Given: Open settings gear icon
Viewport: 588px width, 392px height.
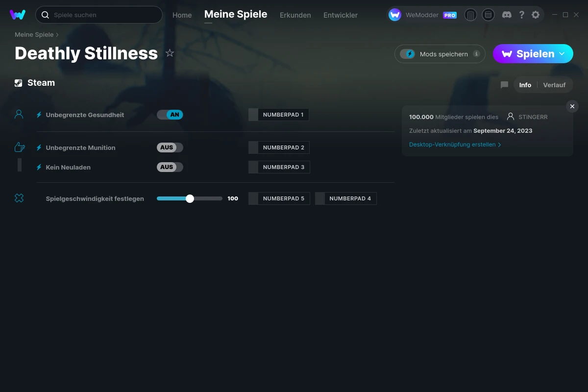Looking at the screenshot, I should point(536,15).
